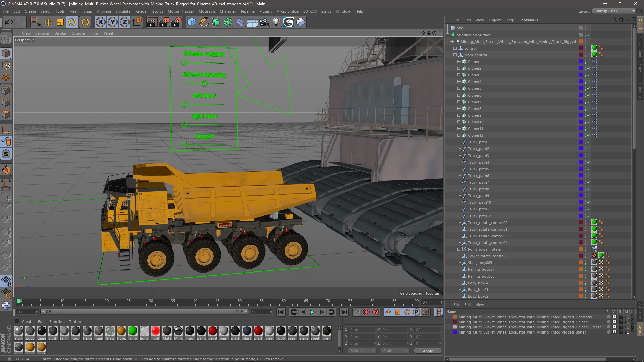Click the Enable Snap magnet icon
Viewport: 644px width, 362px height.
tap(6, 170)
